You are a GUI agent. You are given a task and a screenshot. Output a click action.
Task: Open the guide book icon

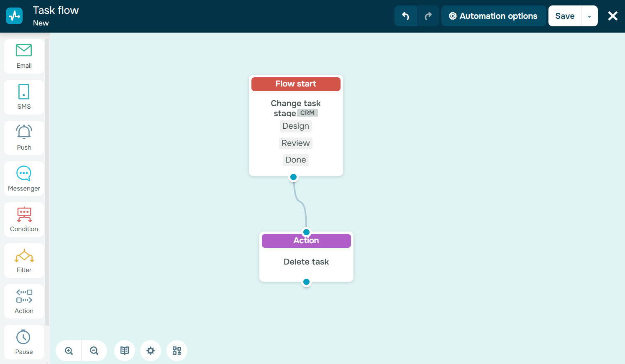coord(125,351)
